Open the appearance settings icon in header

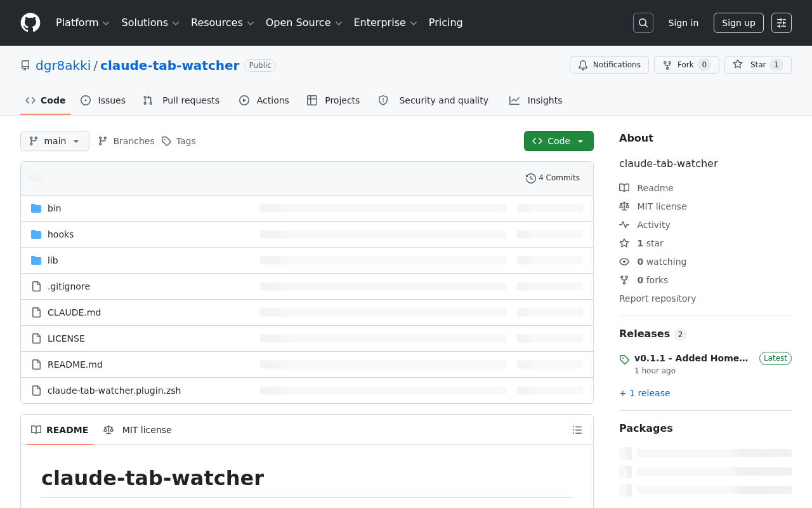pos(782,23)
